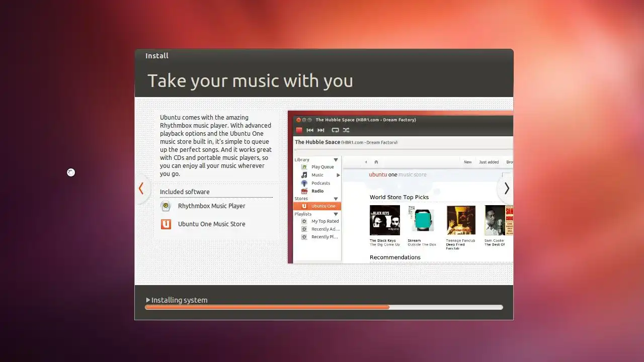Click the Take your music with you title

tap(250, 81)
